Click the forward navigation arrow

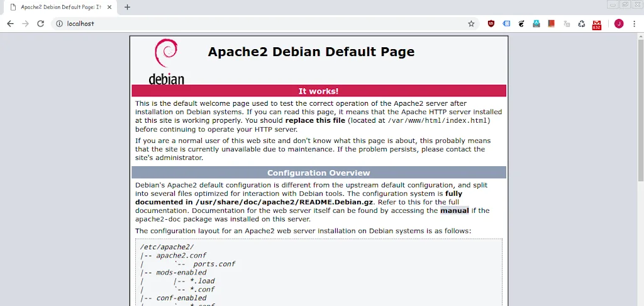pos(25,23)
